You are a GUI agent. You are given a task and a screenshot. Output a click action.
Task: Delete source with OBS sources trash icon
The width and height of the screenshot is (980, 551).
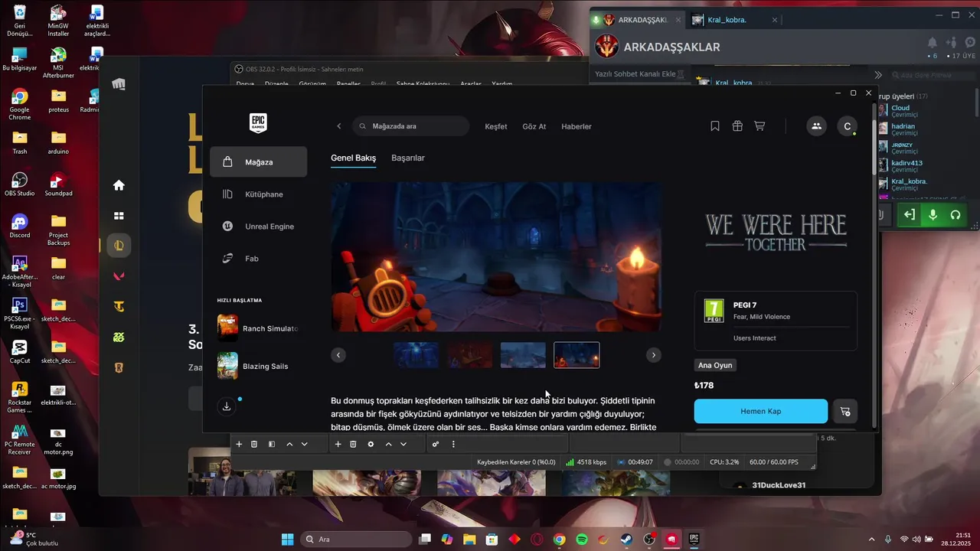click(x=353, y=444)
